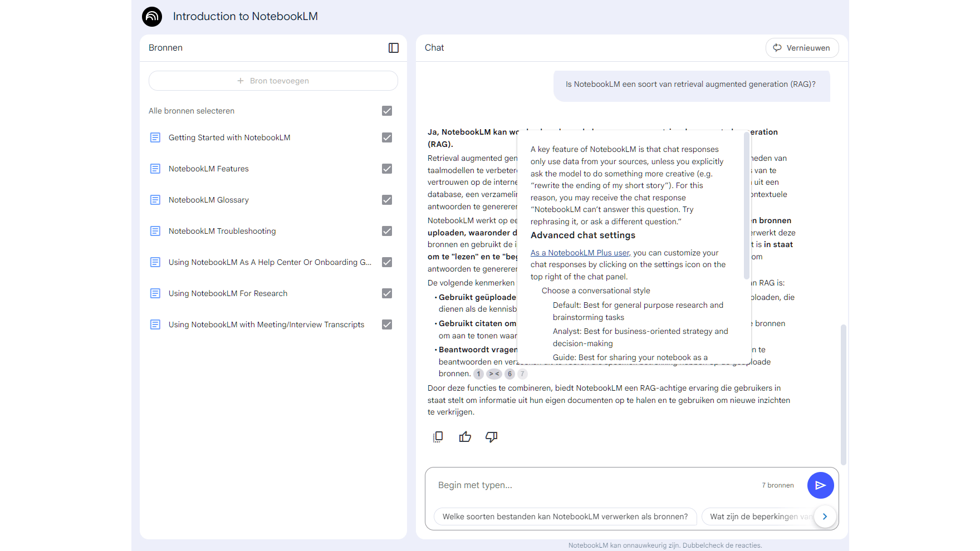Choose suggestion "Wat zijn de beperkingen van"
Screen dimensions: 980x551
click(x=761, y=516)
